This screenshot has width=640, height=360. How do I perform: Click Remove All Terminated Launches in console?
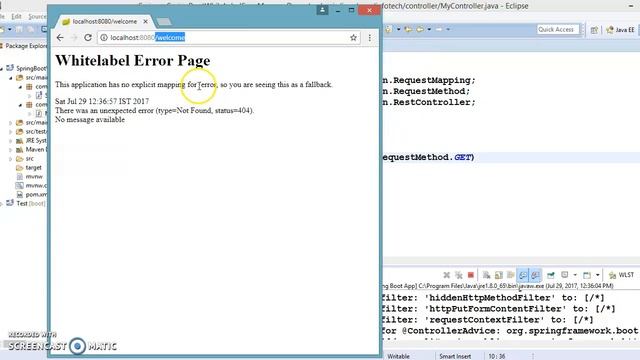click(x=459, y=275)
